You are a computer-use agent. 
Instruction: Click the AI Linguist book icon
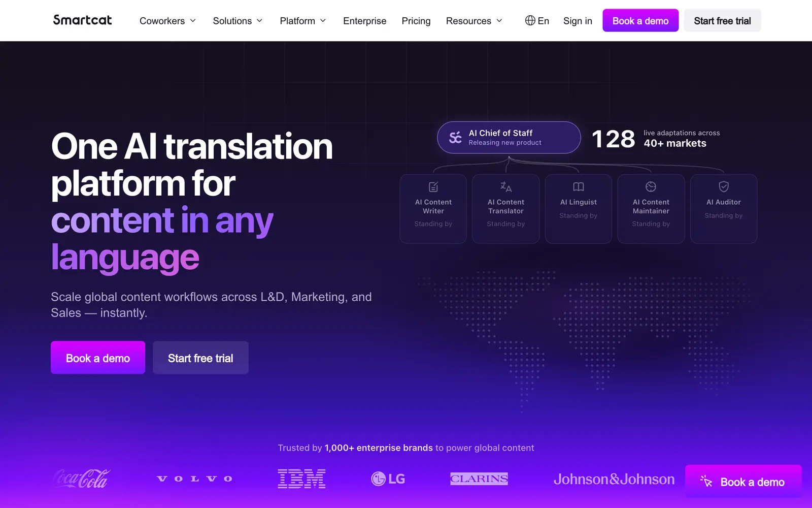click(x=579, y=187)
